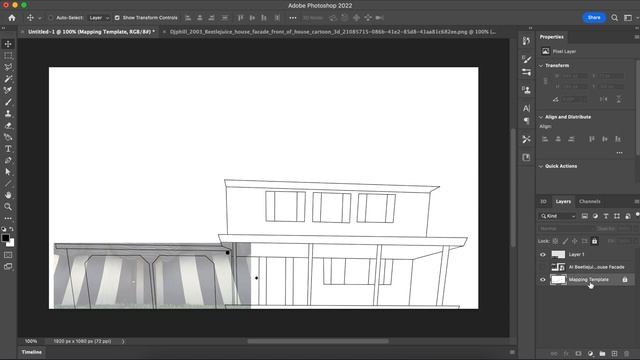Hide Layer 1 with its eye icon
The height and width of the screenshot is (360, 640).
coord(543,254)
